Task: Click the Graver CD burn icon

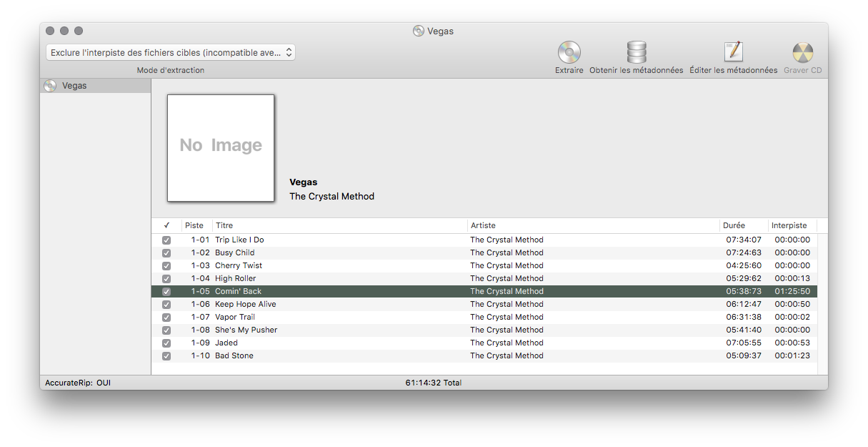Action: pyautogui.click(x=803, y=52)
